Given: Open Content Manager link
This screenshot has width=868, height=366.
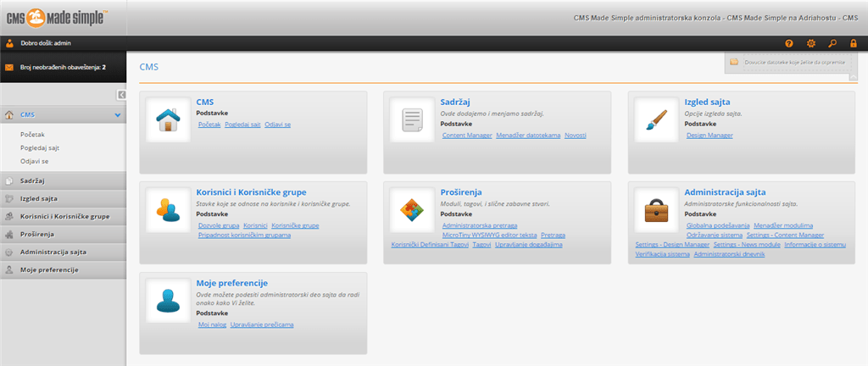Looking at the screenshot, I should tap(467, 136).
